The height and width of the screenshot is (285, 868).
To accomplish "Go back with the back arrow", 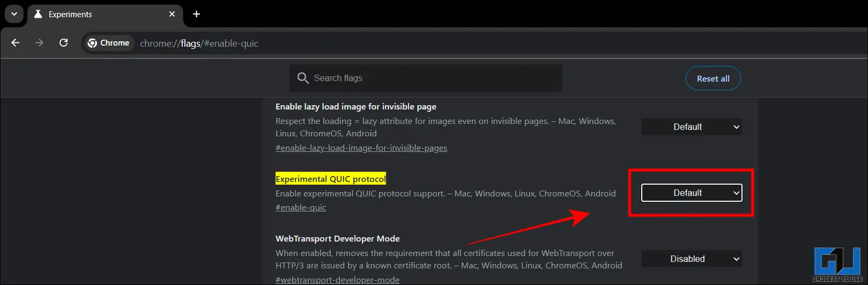I will (16, 43).
